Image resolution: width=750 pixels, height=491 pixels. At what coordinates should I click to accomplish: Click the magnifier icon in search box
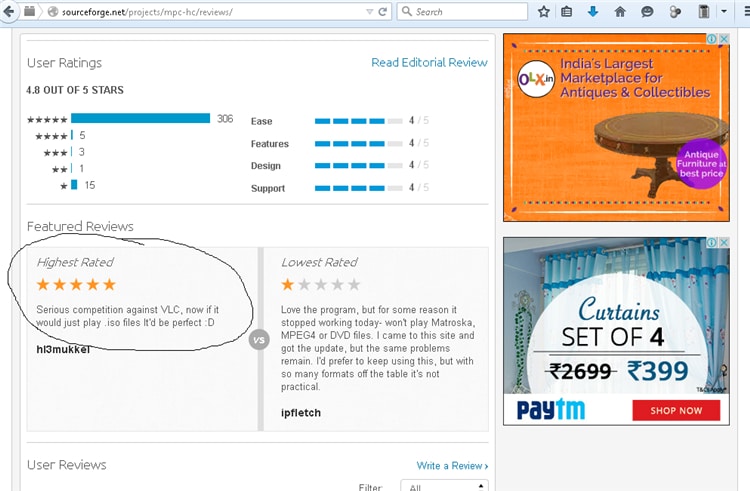point(407,11)
